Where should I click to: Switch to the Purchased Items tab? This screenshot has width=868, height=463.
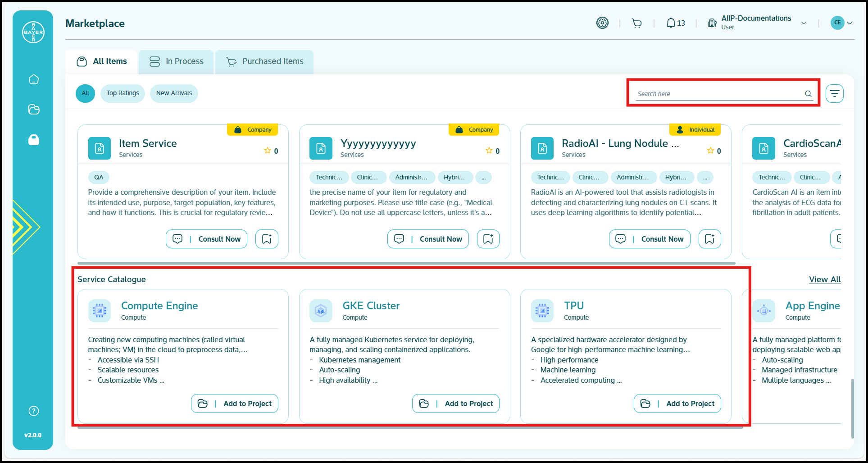[264, 61]
